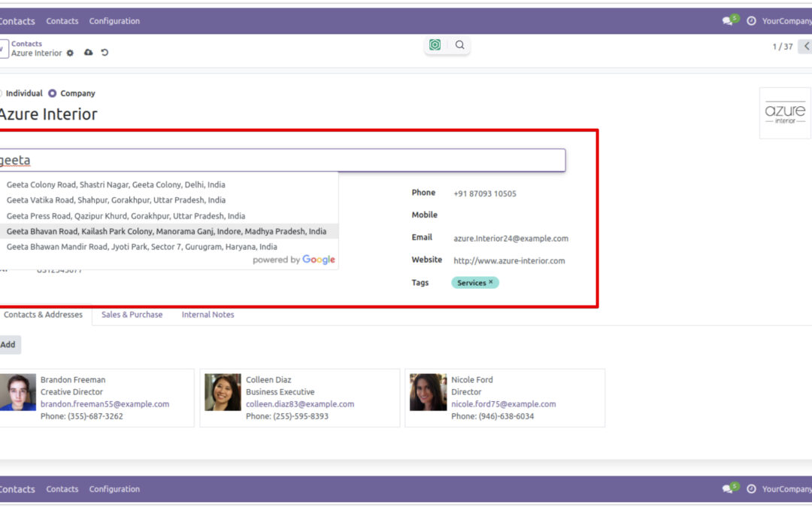Viewport: 812px width, 508px height.
Task: Click phone number (946)-638-6034
Action: 506,416
